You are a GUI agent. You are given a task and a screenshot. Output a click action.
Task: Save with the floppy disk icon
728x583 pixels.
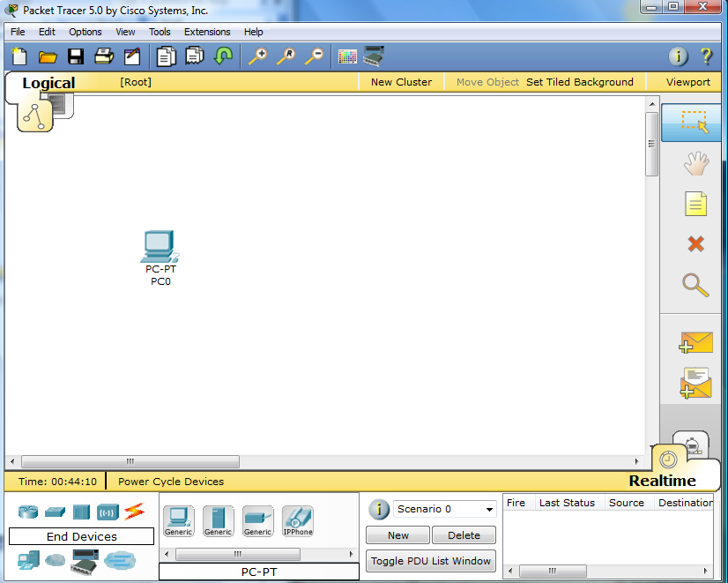click(x=76, y=56)
